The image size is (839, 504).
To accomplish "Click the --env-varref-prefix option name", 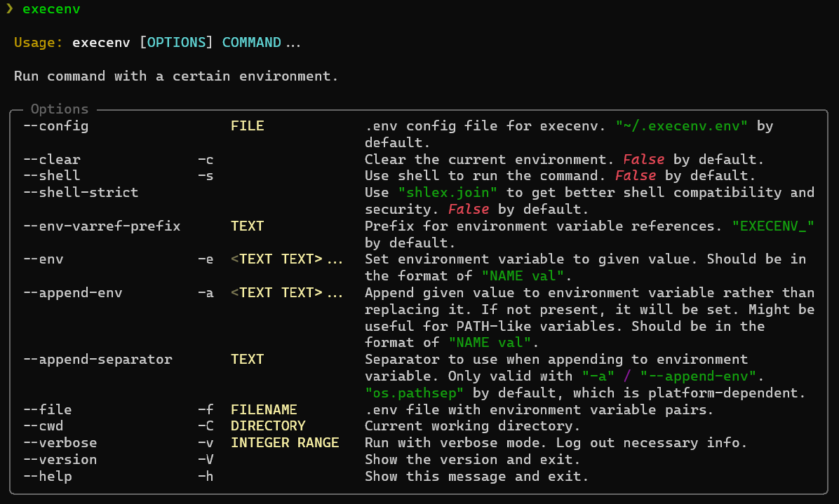I will [x=102, y=226].
